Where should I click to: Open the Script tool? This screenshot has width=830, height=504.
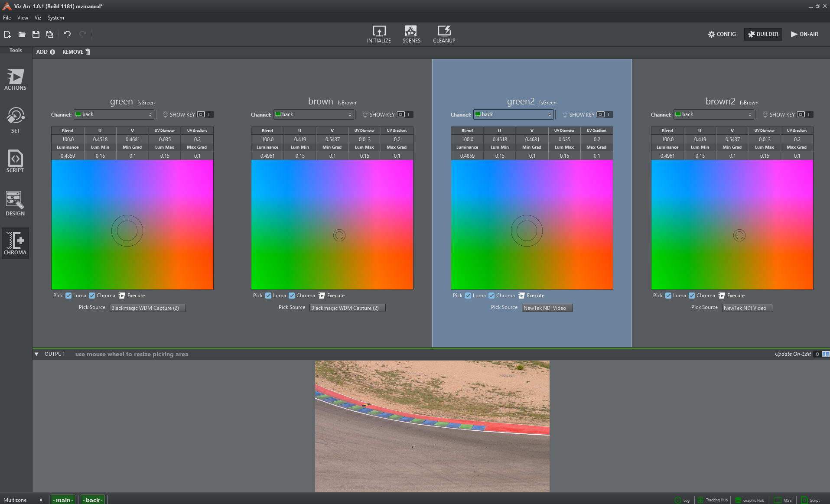click(15, 161)
